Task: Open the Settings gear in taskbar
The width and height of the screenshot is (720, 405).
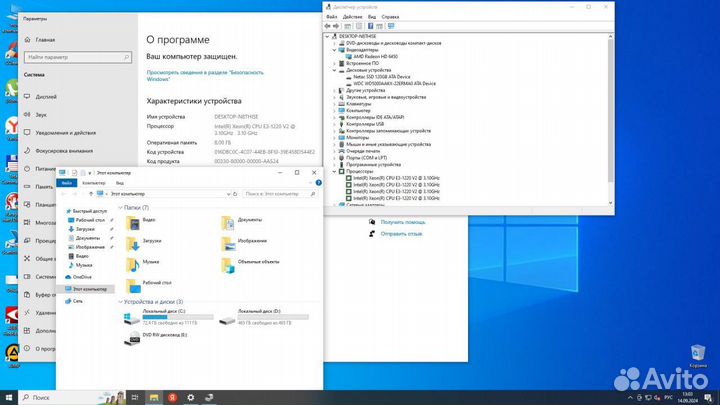Action: coord(191,398)
